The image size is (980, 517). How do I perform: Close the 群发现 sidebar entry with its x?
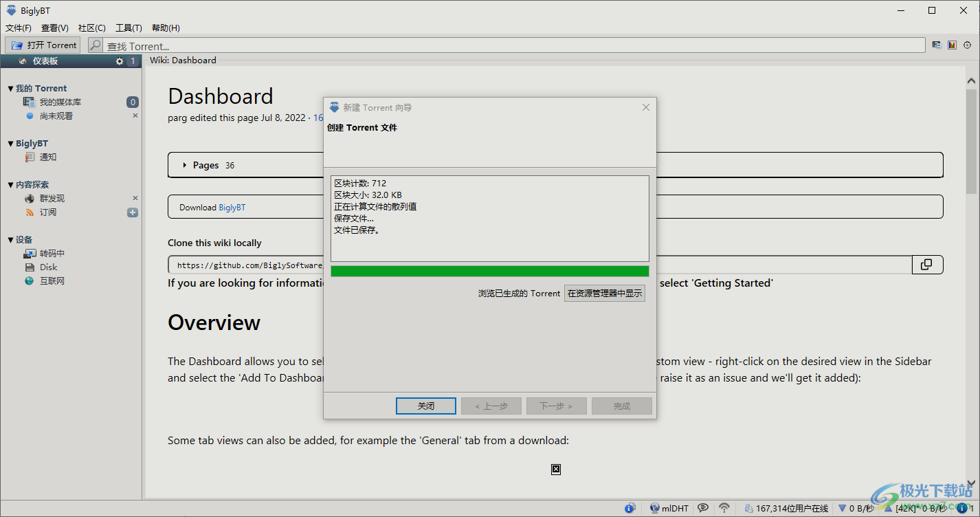click(135, 198)
